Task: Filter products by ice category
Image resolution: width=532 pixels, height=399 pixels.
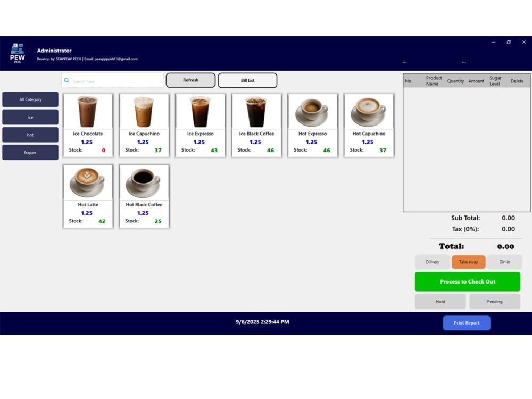Action: point(30,117)
